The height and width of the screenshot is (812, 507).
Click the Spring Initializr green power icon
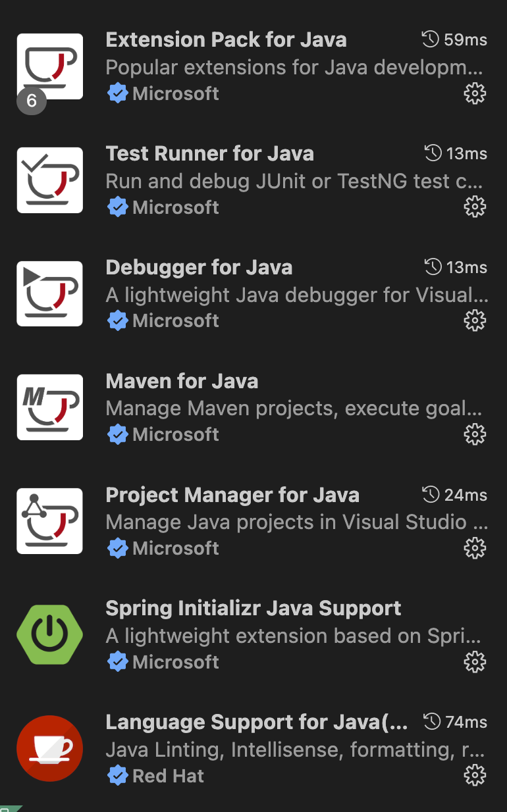pos(49,634)
